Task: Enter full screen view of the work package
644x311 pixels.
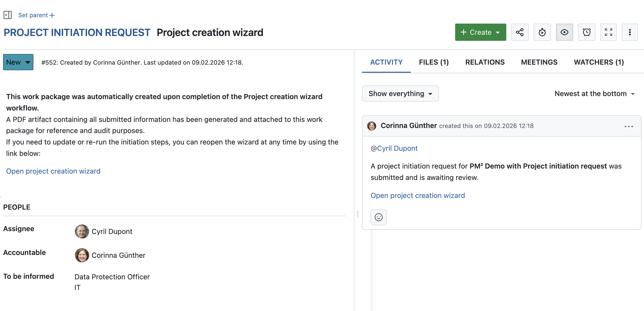Action: tap(609, 32)
